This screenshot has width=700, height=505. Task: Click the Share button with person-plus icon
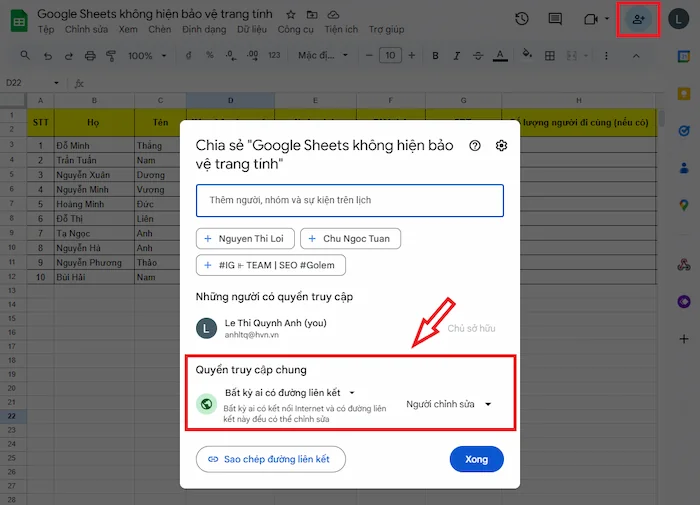click(638, 19)
